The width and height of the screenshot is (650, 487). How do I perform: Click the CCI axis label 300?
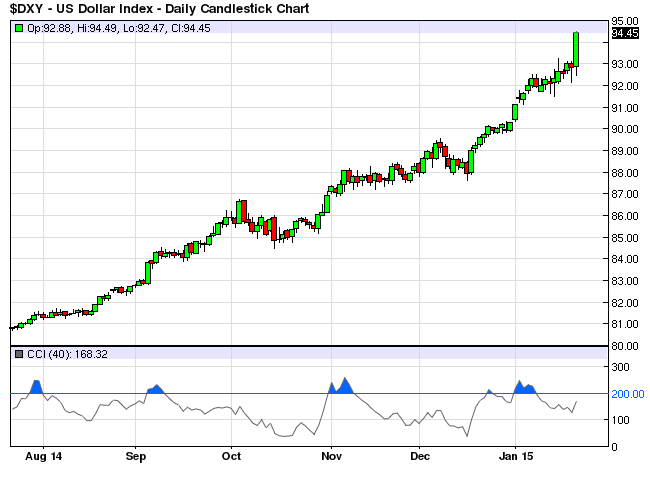click(621, 367)
